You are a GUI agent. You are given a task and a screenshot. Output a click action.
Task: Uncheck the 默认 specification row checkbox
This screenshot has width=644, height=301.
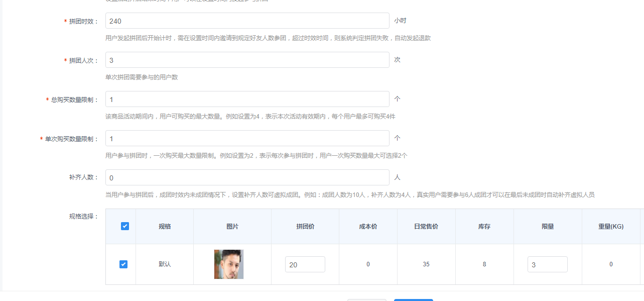pyautogui.click(x=123, y=264)
